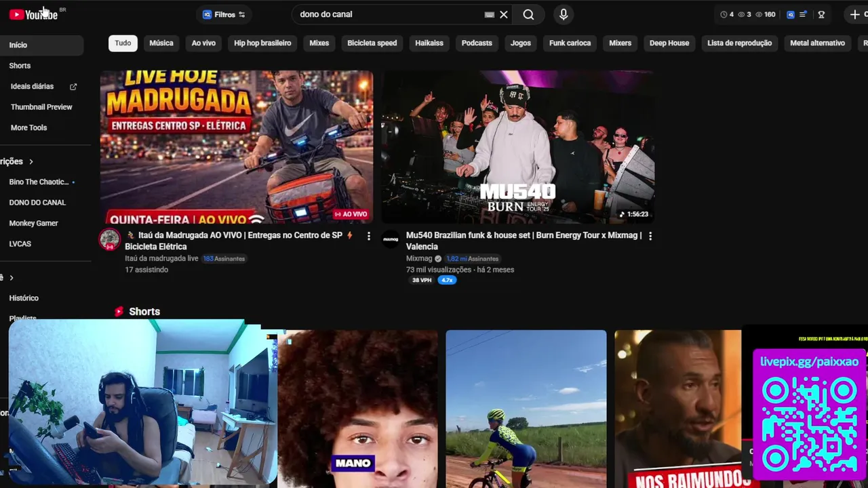Click the Shorts section icon

119,312
